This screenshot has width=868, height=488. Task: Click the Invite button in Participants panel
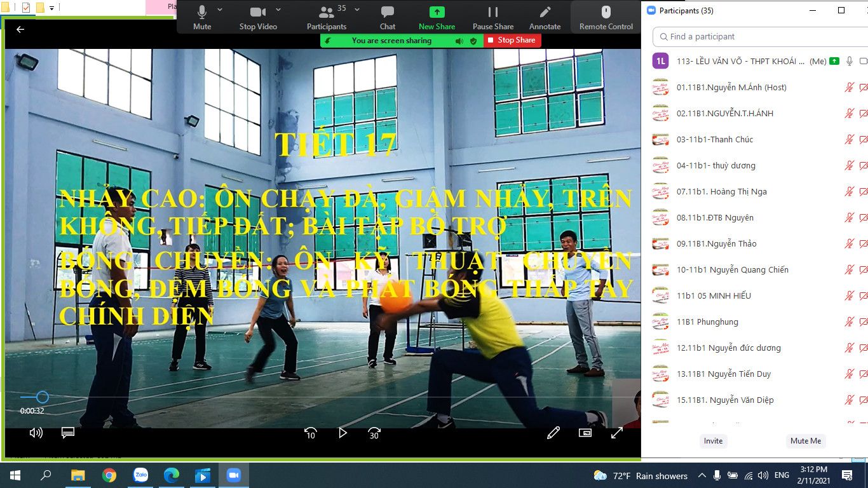coord(713,441)
